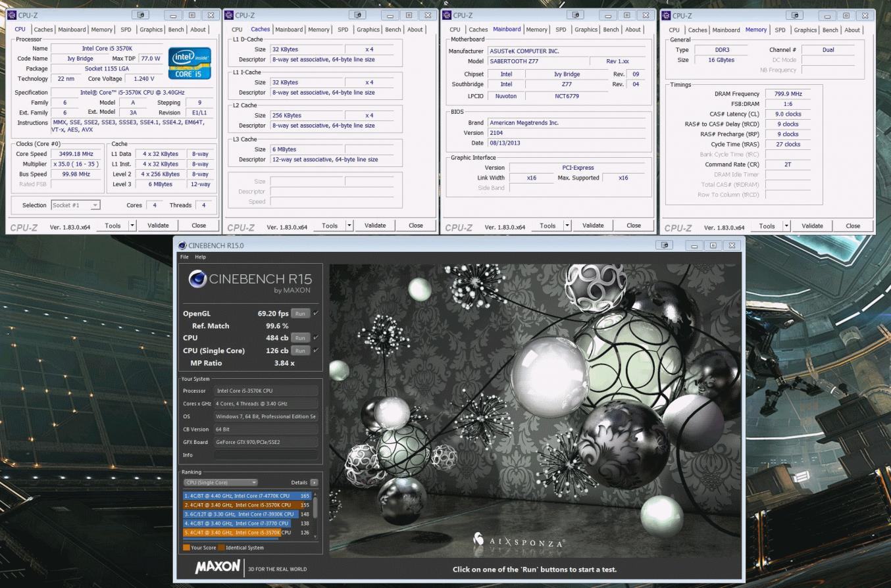Toggle the OpenGL test checkmark
Viewport: 891px width, 588px height.
tap(316, 313)
